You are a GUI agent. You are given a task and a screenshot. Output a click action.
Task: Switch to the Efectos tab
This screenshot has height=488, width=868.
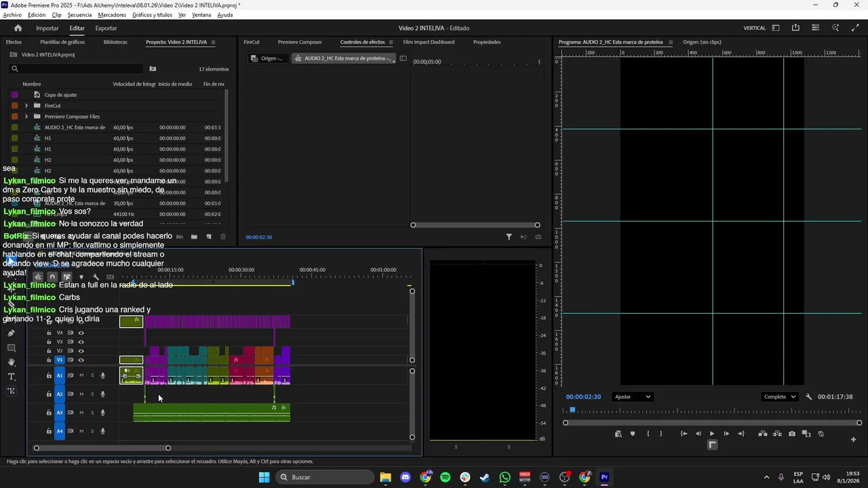click(x=14, y=42)
